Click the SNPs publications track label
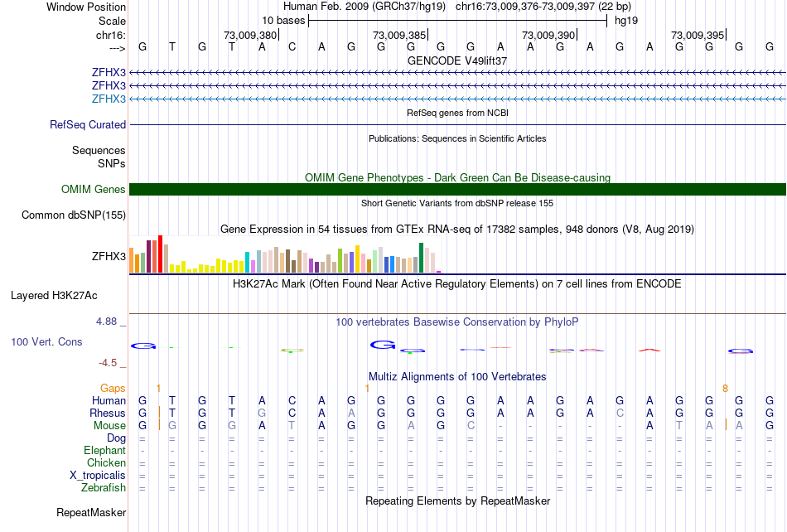Viewport: 787px width, 532px height. coord(112,163)
